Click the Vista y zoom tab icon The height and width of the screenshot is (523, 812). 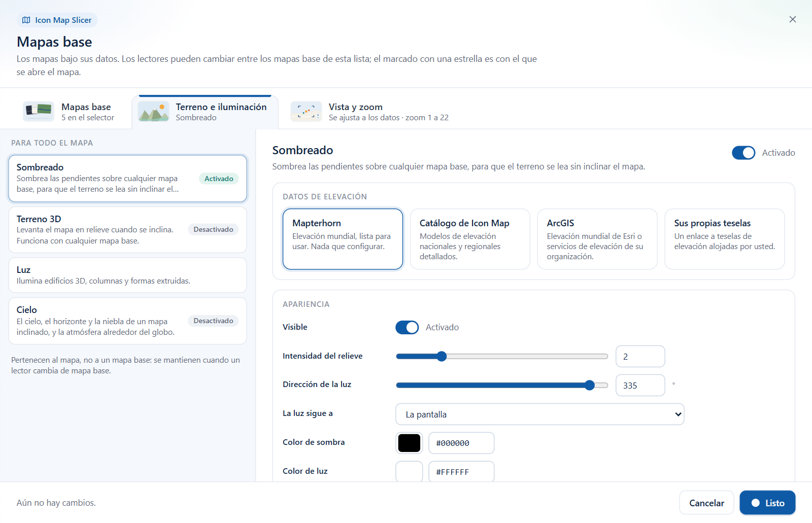[306, 111]
